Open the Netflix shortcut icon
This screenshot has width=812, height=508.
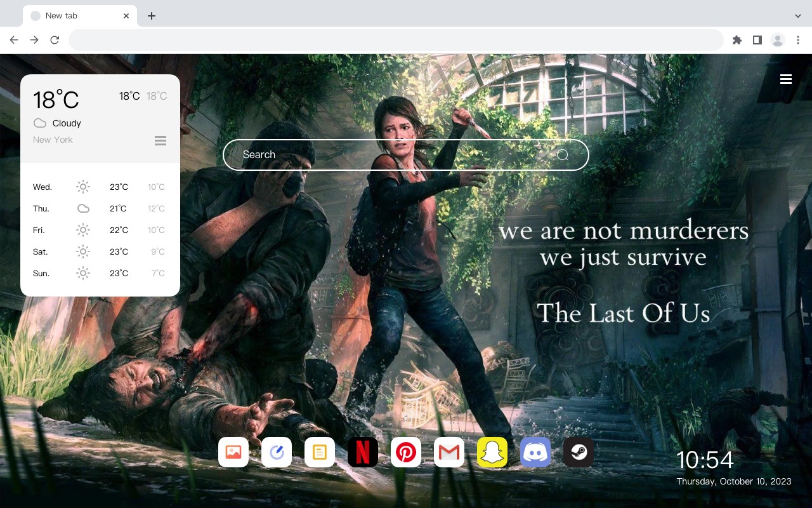click(x=363, y=452)
